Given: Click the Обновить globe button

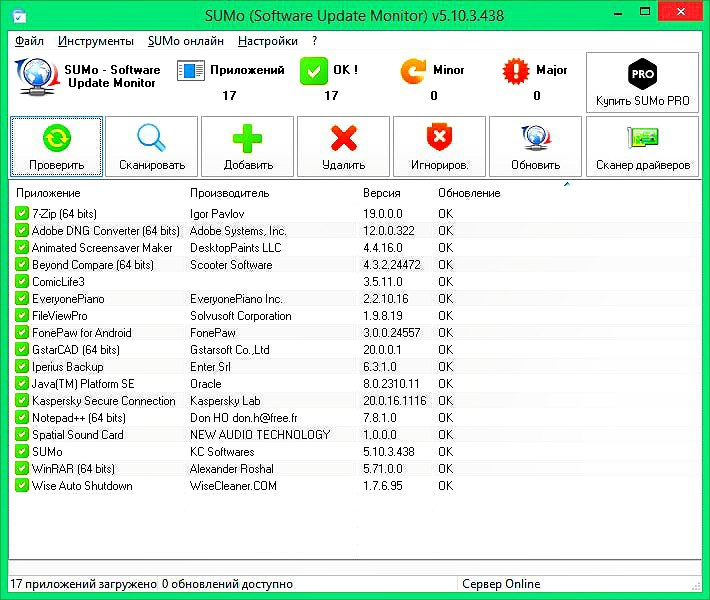Looking at the screenshot, I should click(x=535, y=146).
